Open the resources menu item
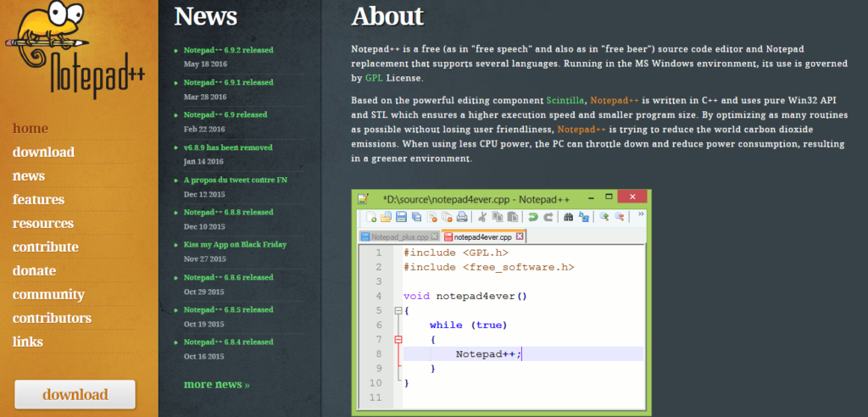This screenshot has height=417, width=868. [43, 223]
